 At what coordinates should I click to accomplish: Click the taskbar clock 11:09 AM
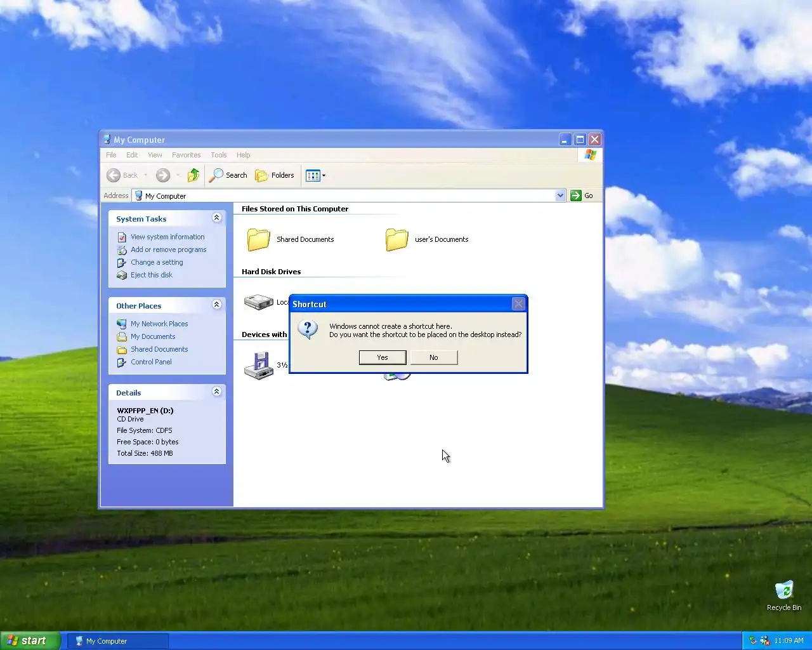pos(789,640)
